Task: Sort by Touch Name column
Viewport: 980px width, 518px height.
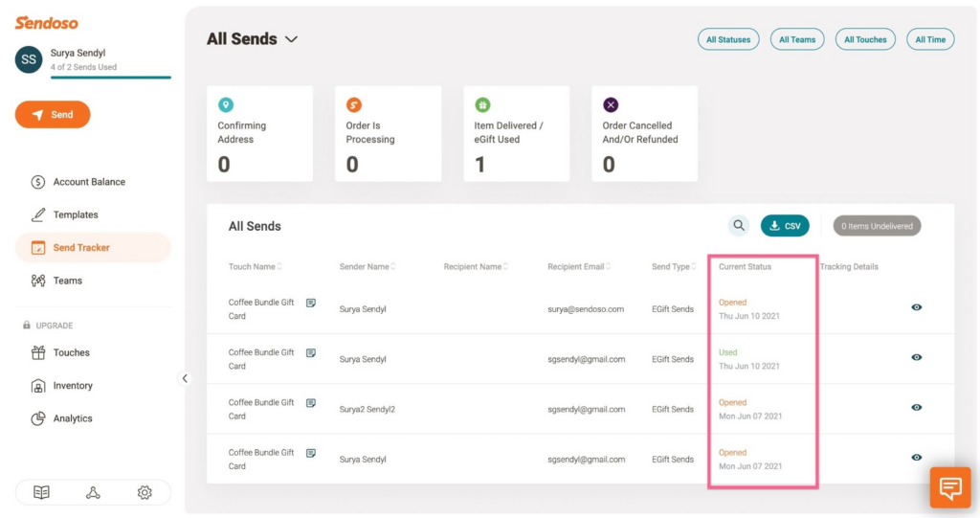Action: [255, 266]
